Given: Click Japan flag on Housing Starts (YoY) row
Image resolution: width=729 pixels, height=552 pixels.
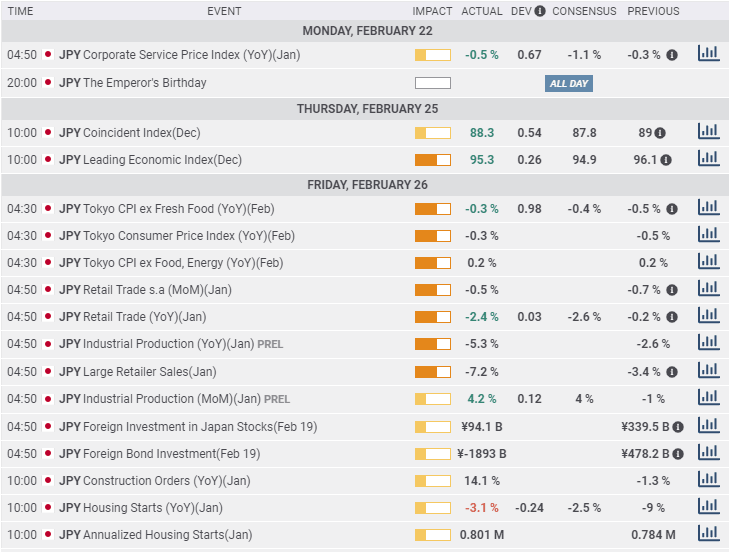Looking at the screenshot, I should pyautogui.click(x=48, y=507).
